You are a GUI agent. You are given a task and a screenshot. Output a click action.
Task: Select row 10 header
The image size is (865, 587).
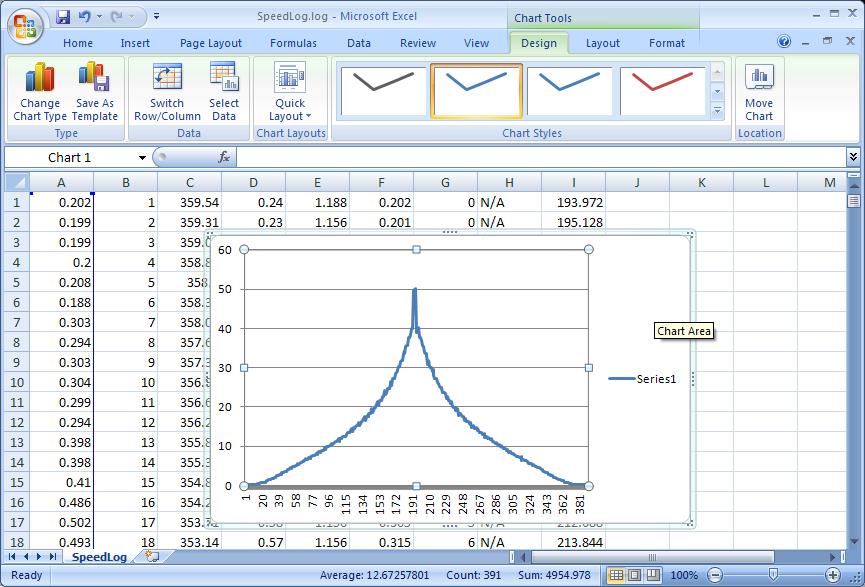pyautogui.click(x=17, y=382)
